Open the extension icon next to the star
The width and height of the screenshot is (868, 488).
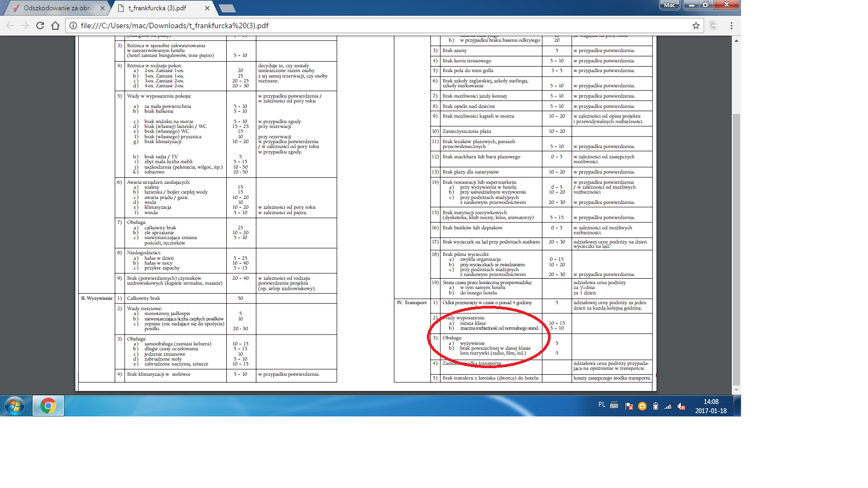tap(714, 25)
